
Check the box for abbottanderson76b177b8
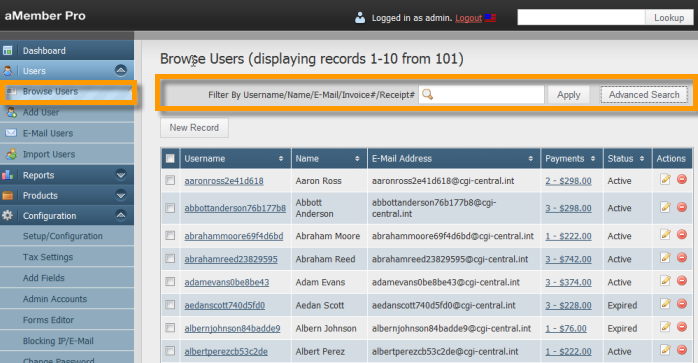pos(170,208)
